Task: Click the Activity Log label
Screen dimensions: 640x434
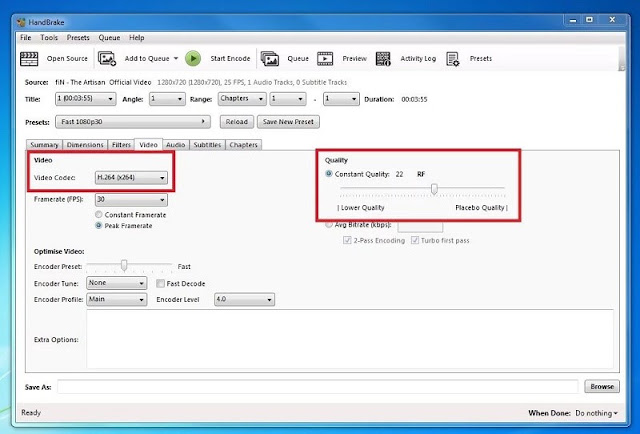Action: (418, 58)
